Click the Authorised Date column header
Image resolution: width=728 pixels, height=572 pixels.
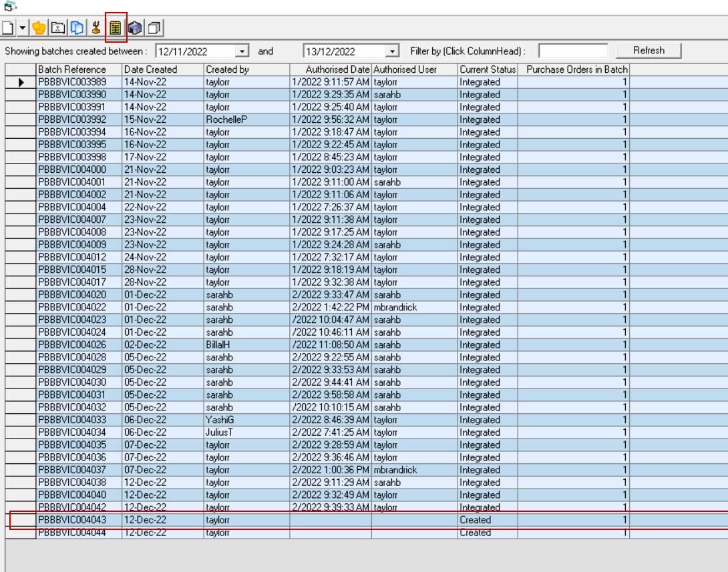[x=331, y=69]
